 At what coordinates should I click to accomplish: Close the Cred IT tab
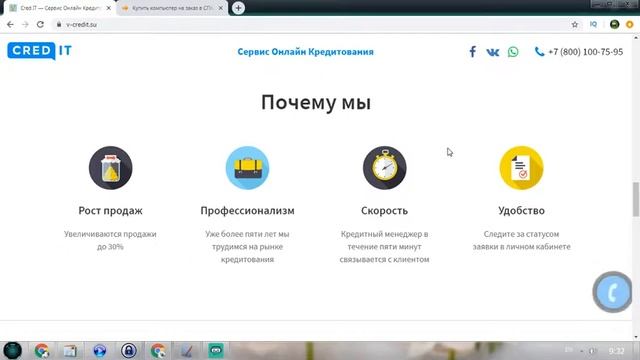(109, 8)
